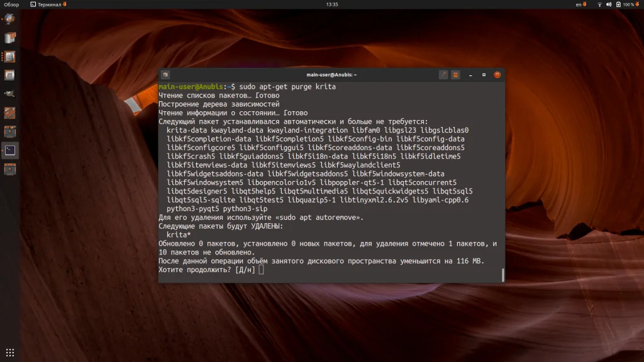Viewport: 644px width, 362px height.
Task: Click the battery 100 % indicator
Action: click(627, 4)
